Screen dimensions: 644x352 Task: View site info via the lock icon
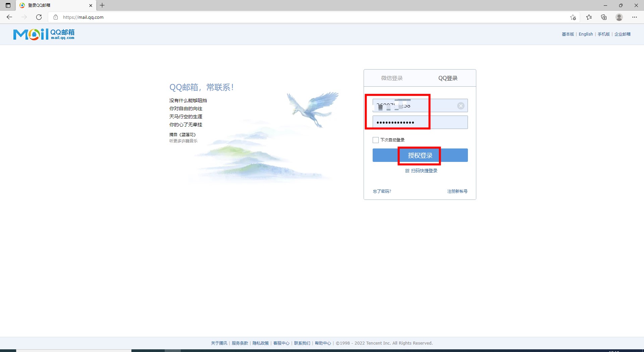tap(56, 17)
